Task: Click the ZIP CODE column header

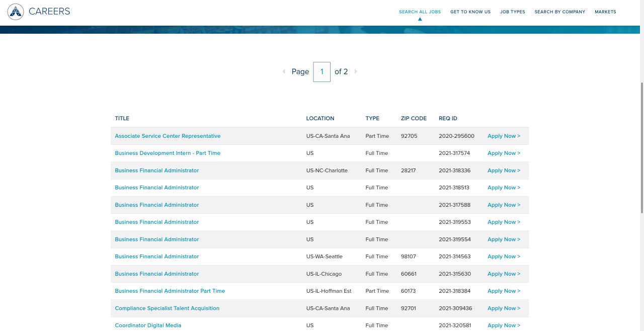Action: pos(414,119)
